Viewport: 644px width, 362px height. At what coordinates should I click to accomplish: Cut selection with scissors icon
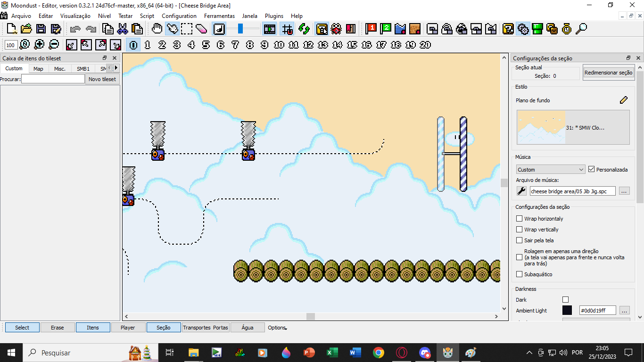(123, 29)
